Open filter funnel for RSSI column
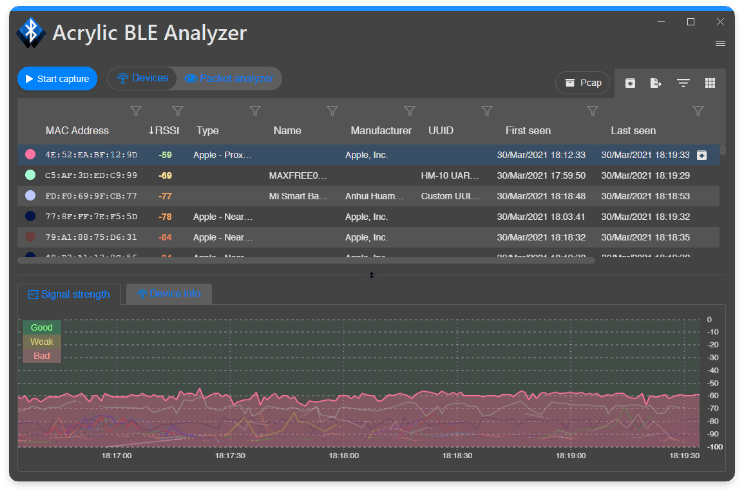This screenshot has height=494, width=744. point(177,111)
